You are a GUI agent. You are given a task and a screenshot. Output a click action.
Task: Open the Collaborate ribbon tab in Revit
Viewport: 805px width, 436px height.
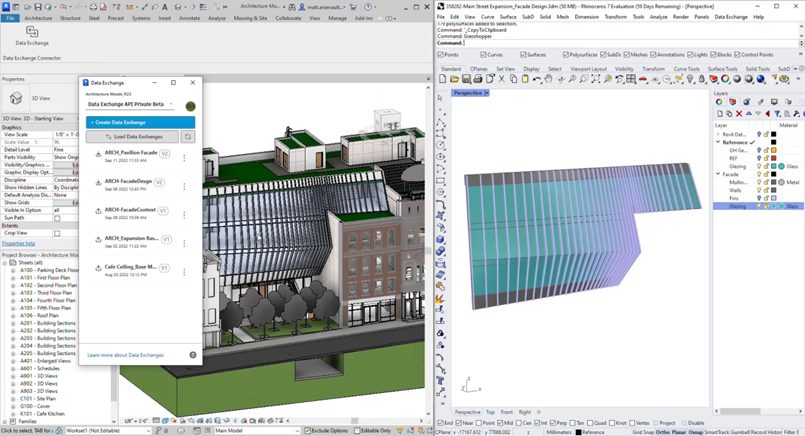288,18
